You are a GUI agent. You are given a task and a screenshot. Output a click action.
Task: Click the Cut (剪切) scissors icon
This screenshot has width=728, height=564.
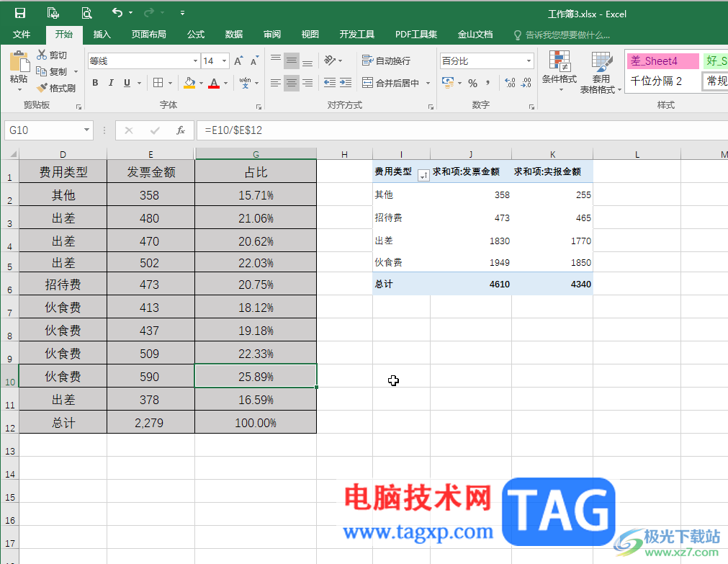pos(42,55)
